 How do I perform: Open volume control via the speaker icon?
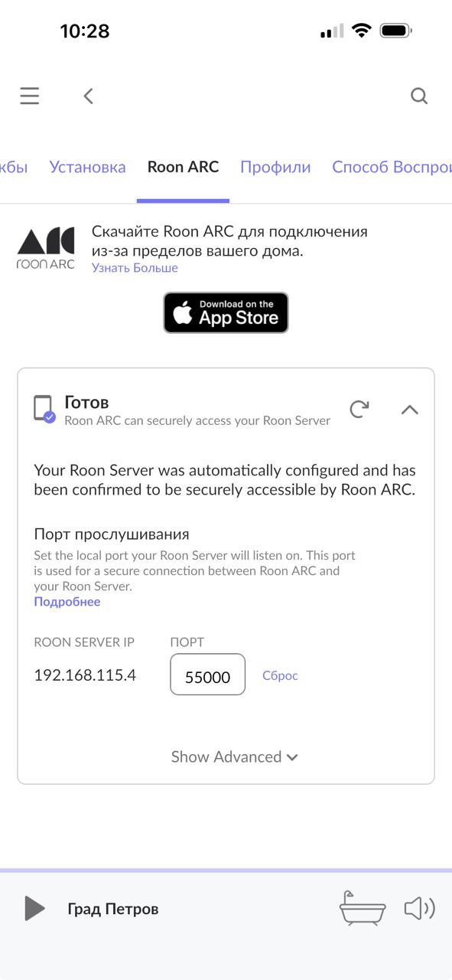(x=419, y=909)
